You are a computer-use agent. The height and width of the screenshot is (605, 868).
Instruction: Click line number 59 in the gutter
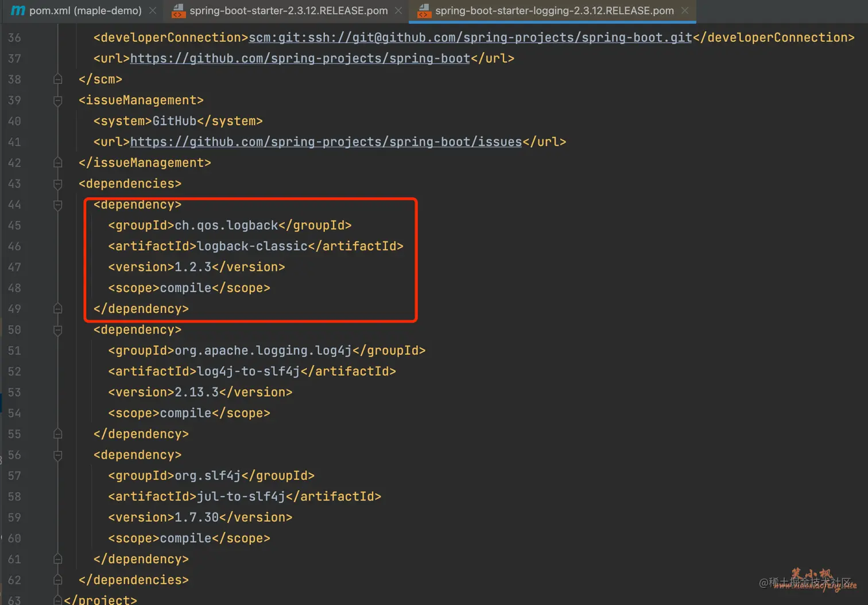pos(14,518)
